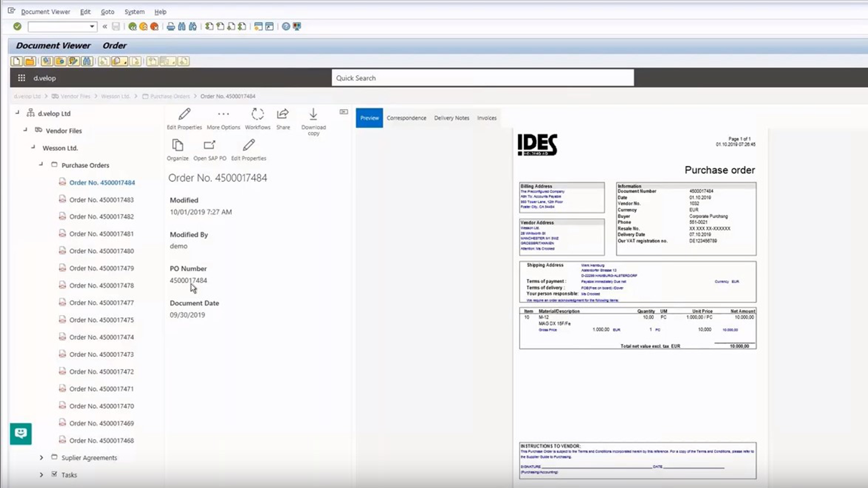
Task: Select Order No. 4500017468
Action: pos(102,441)
